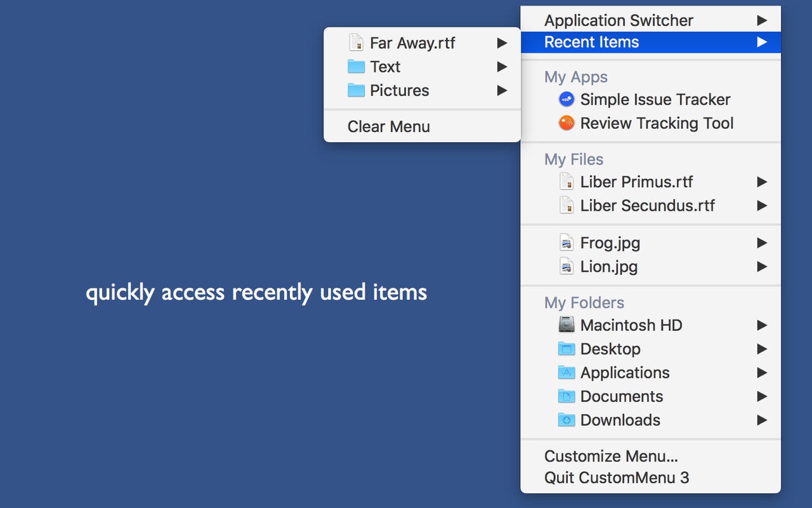Click the Frog.jpg image icon
Viewport: 812px width, 508px height.
click(566, 243)
